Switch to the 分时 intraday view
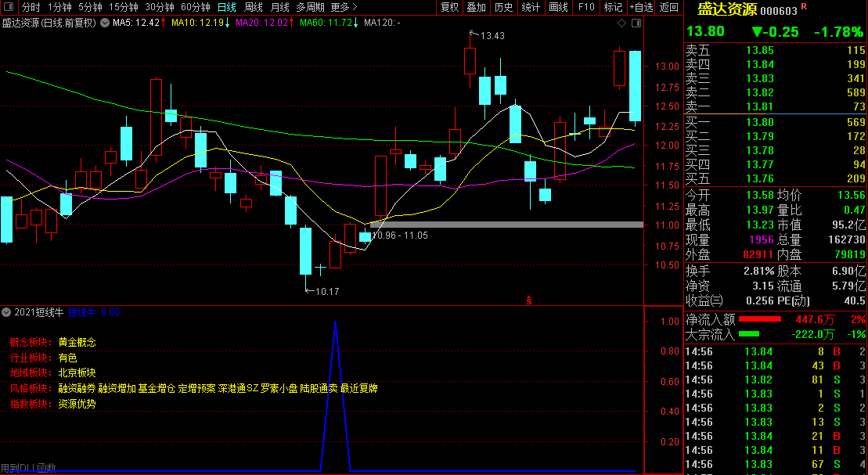 (31, 7)
